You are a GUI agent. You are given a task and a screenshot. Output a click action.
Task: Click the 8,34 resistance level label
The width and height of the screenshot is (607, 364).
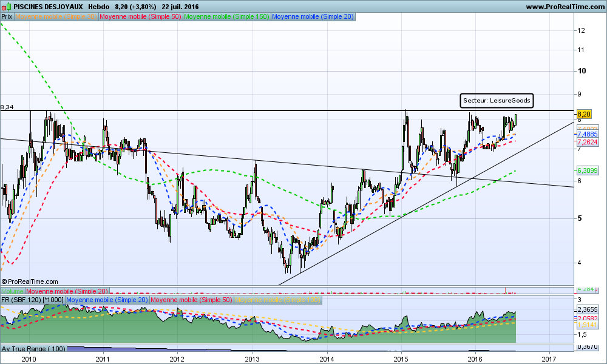(x=7, y=107)
